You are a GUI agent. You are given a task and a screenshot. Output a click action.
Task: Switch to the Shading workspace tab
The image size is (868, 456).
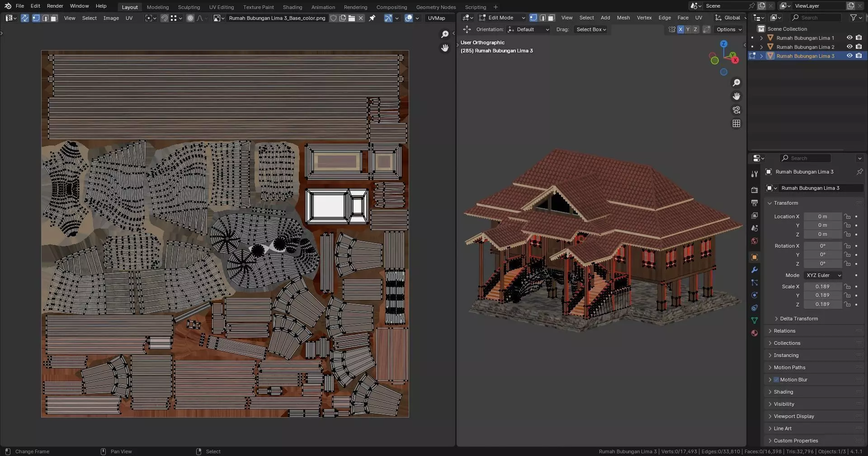[x=292, y=7]
